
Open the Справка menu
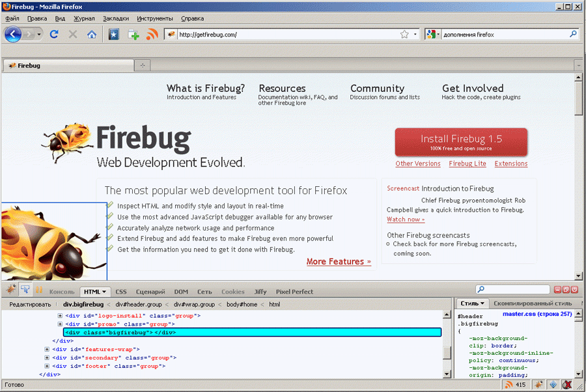pos(193,18)
